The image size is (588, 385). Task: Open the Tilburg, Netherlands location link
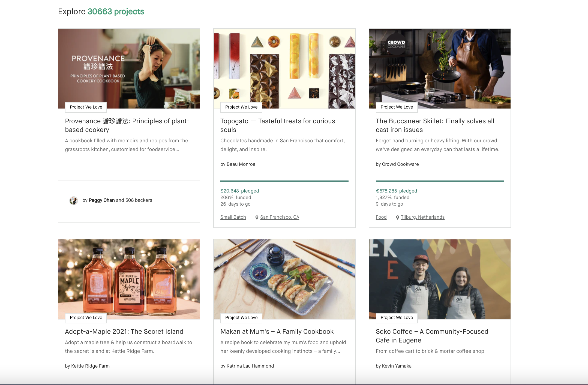click(422, 217)
